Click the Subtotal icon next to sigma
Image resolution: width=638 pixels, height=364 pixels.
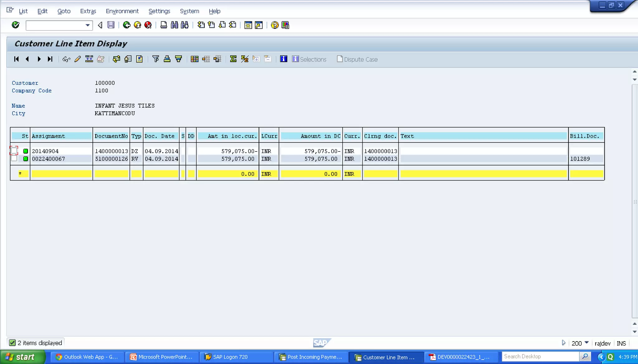[245, 59]
